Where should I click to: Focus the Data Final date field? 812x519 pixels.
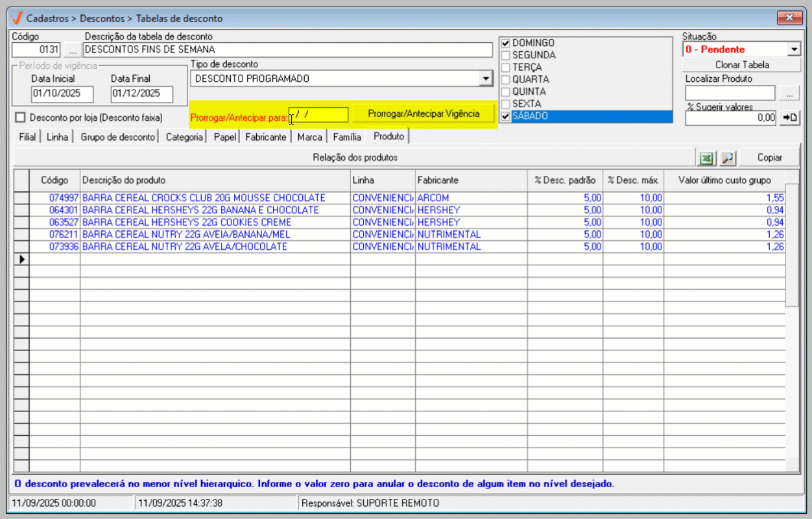click(141, 93)
